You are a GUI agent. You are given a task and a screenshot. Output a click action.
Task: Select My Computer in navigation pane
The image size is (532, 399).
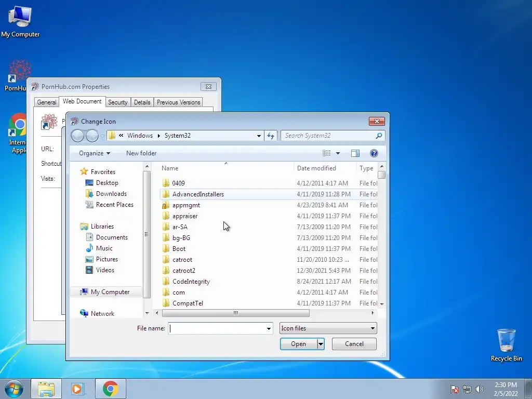pyautogui.click(x=105, y=292)
